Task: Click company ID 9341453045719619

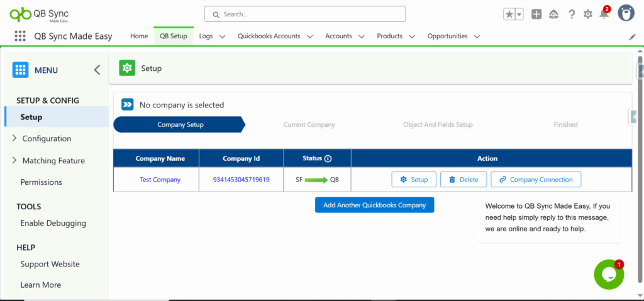Action: pos(241,180)
